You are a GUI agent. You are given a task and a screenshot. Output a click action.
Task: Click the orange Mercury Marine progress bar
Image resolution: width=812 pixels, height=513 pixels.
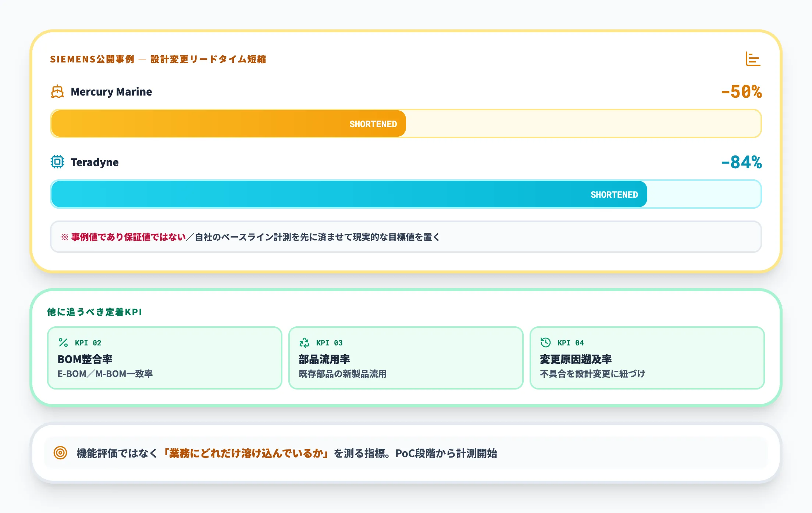click(228, 123)
